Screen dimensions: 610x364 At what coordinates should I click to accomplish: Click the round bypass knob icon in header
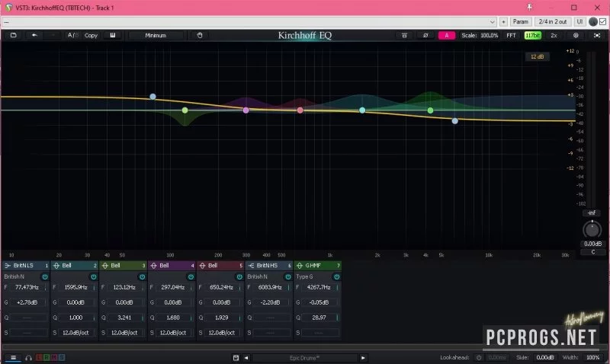(593, 22)
